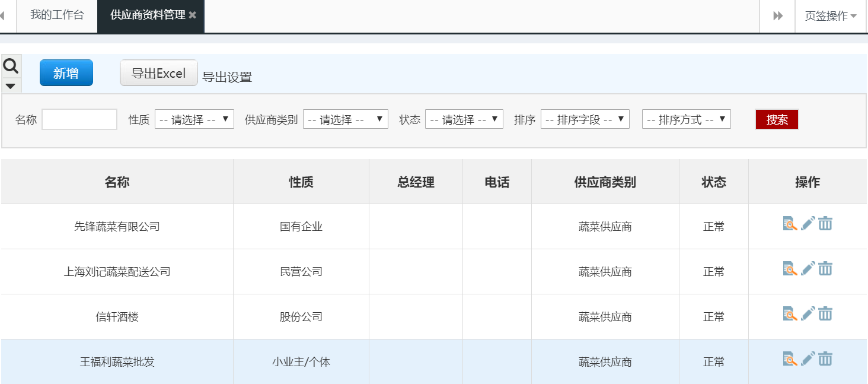The width and height of the screenshot is (868, 384).
Task: Click the 小业主/个体 cell
Action: tap(301, 362)
